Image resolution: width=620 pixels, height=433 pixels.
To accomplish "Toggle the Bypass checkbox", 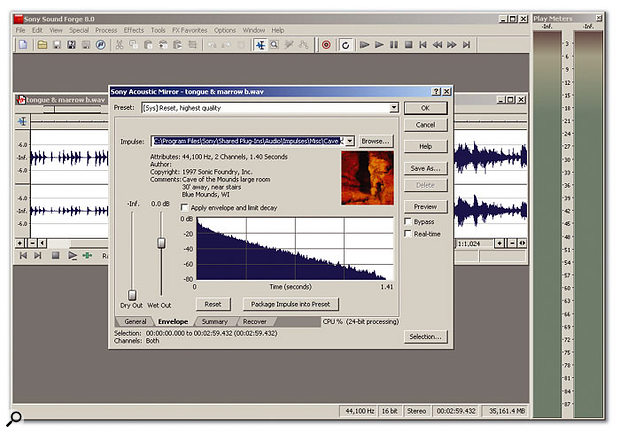I will (x=408, y=221).
